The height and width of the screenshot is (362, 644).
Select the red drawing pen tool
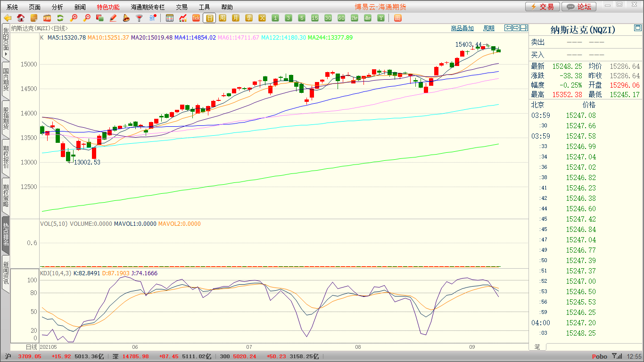coord(113,18)
